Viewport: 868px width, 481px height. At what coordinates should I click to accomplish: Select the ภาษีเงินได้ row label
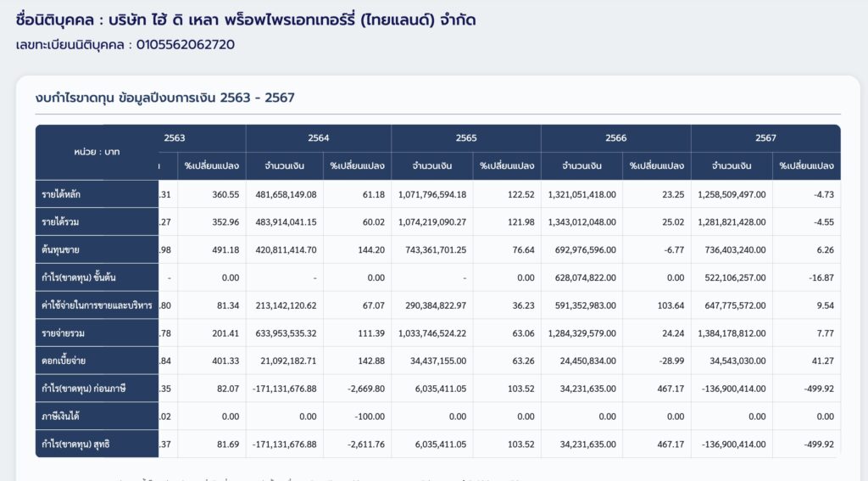(66, 417)
